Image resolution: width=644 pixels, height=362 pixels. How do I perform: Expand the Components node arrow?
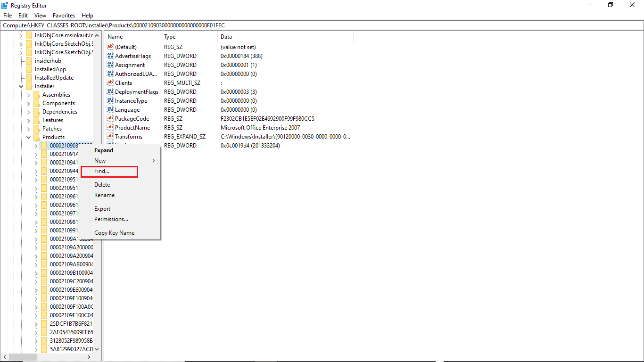tap(28, 103)
